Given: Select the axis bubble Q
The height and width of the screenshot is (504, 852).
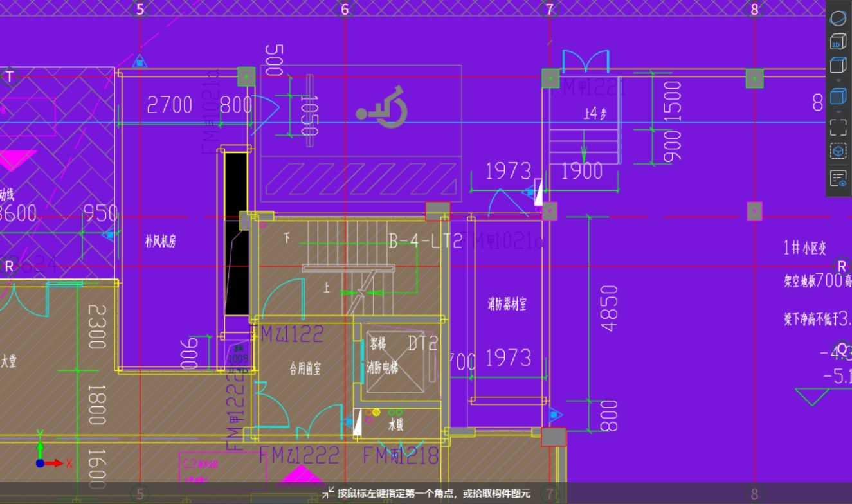Looking at the screenshot, I should point(842,348).
